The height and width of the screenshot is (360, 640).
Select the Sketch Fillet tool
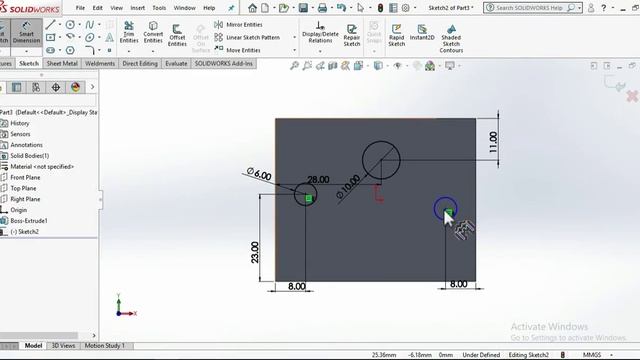(90, 50)
